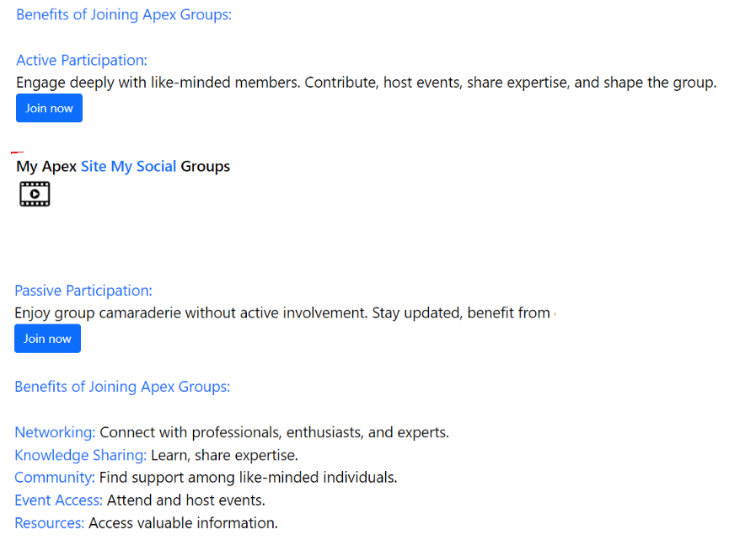Open the Event Access link
Screen dimensions: 756x551
click(x=58, y=500)
